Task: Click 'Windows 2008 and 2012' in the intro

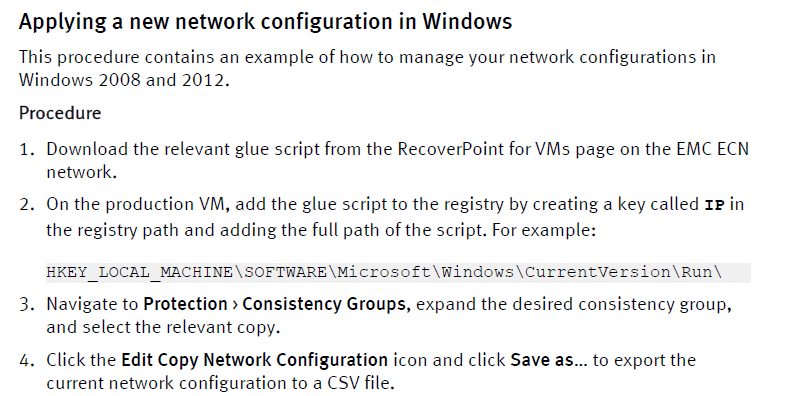Action: pos(122,80)
